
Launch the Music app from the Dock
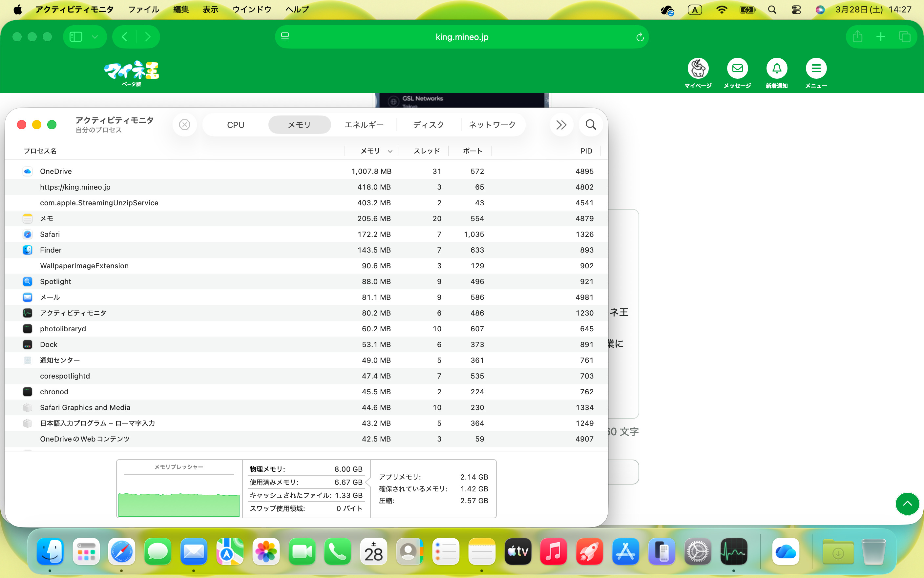553,551
